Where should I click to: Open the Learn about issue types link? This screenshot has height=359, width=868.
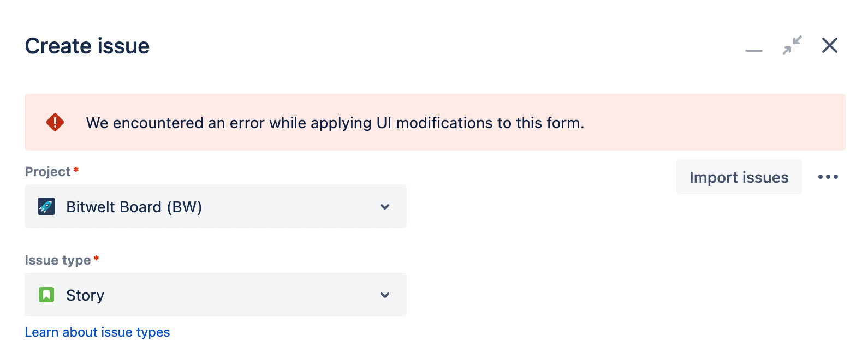97,332
